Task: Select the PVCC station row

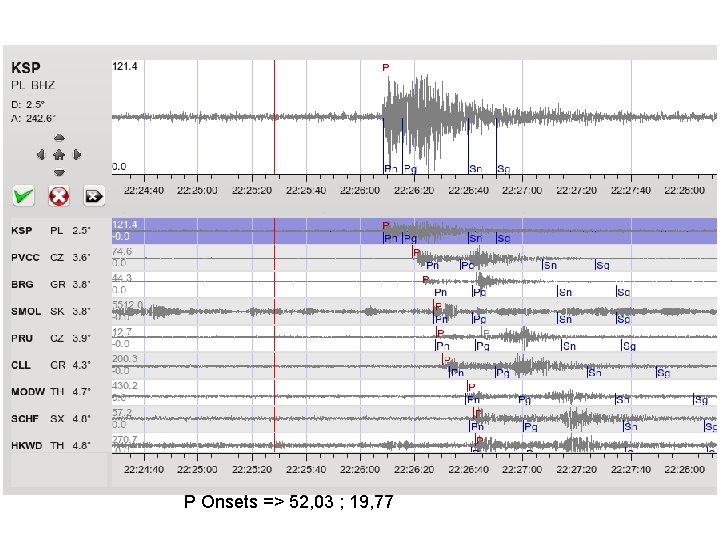Action: [x=364, y=258]
